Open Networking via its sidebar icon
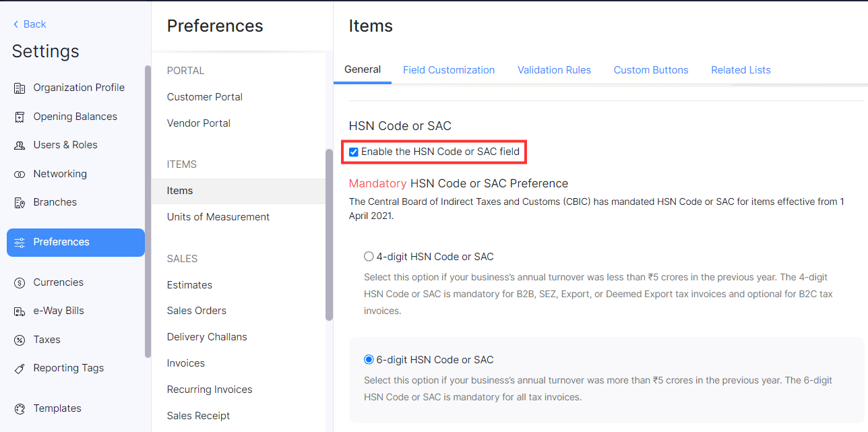The height and width of the screenshot is (432, 868). [21, 173]
